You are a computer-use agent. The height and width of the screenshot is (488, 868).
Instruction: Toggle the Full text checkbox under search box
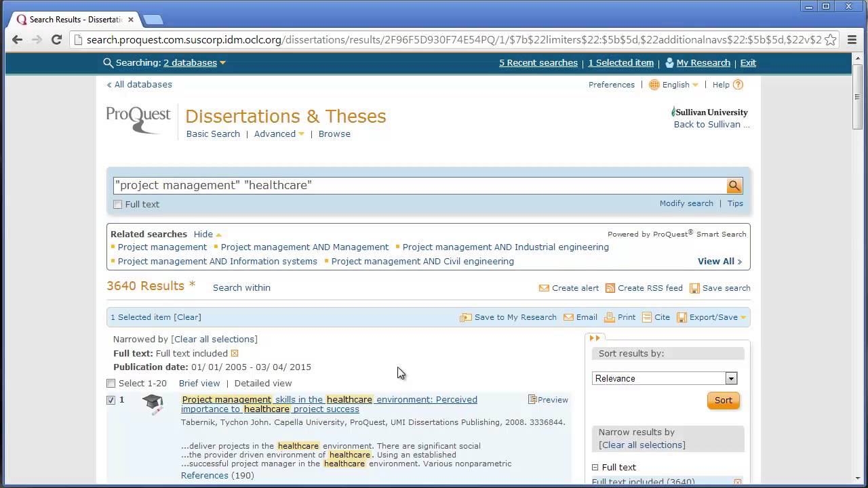(x=118, y=205)
